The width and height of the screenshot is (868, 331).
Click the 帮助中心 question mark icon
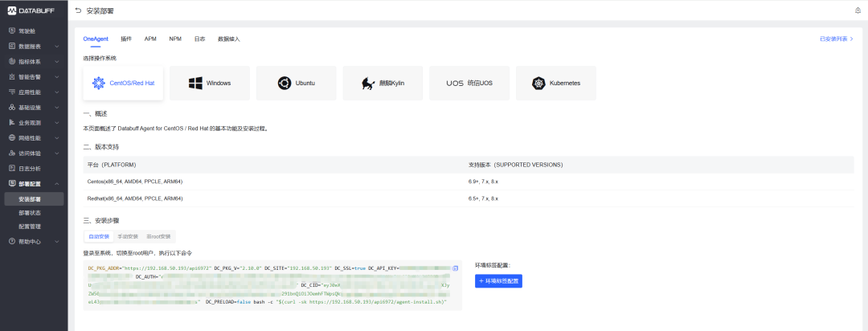click(12, 241)
